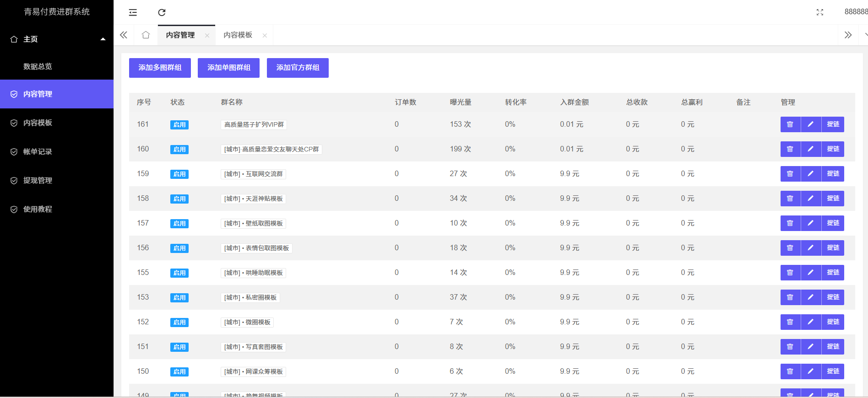Collapse the sidebar with the menu fold icon
Screen dimensions: 868x398
133,12
